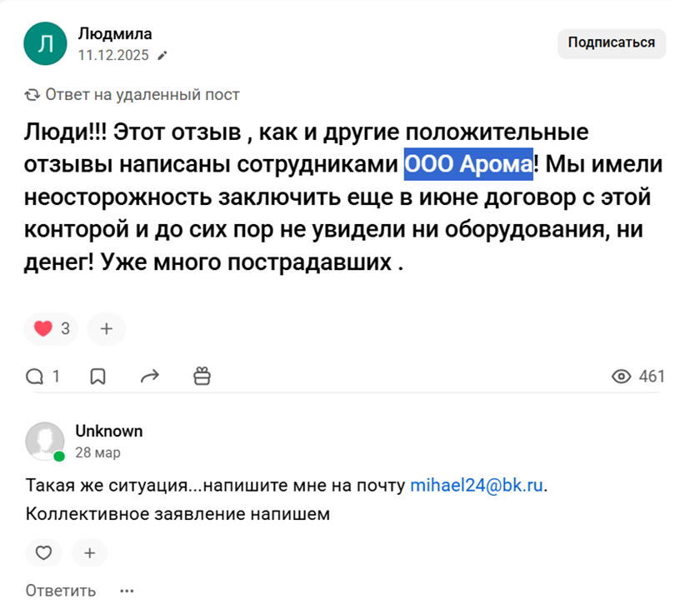Subscribe with the Подписаться button
This screenshot has width=700, height=604.
[x=612, y=42]
